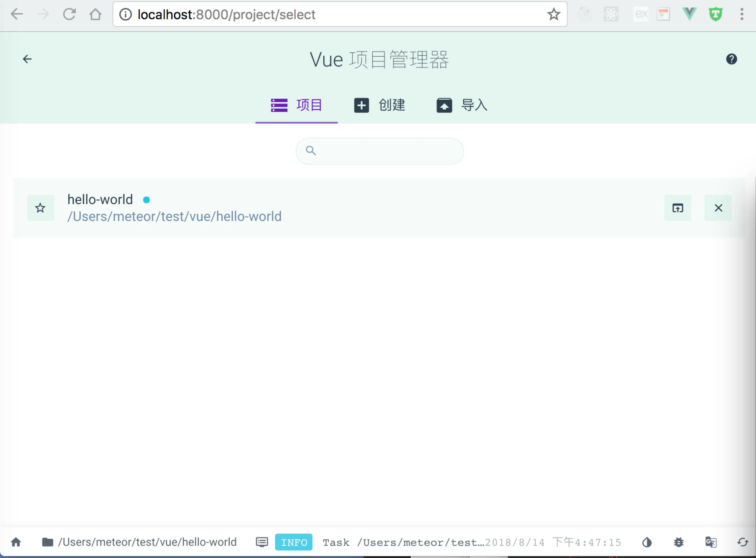This screenshot has height=558, width=756.
Task: Open the log console icon in status bar
Action: (262, 542)
